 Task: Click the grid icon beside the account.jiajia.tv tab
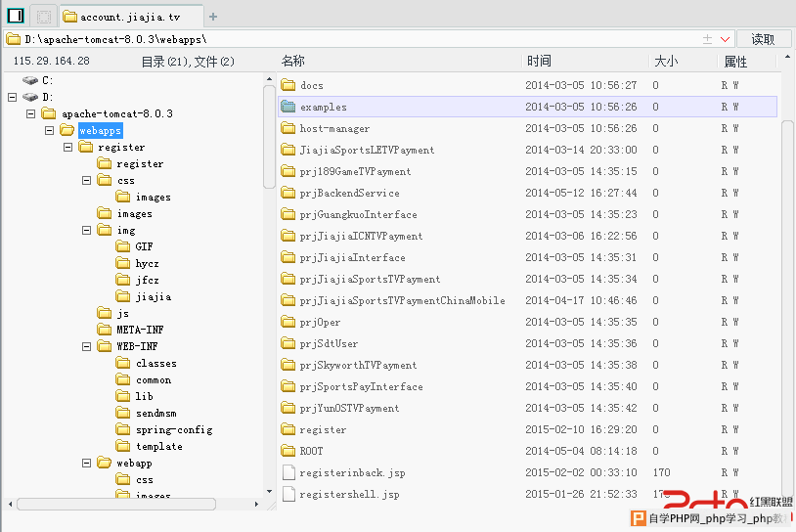tap(43, 16)
